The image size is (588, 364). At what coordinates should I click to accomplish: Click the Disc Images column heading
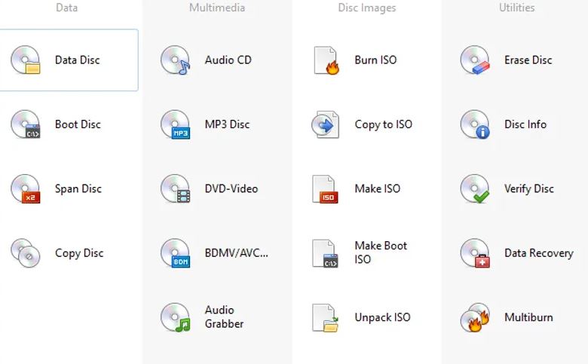pos(367,8)
